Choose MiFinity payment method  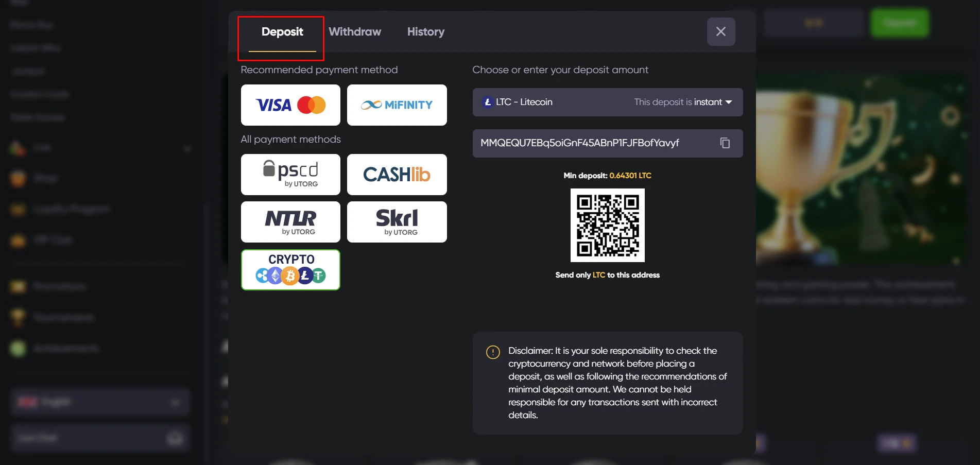coord(397,105)
